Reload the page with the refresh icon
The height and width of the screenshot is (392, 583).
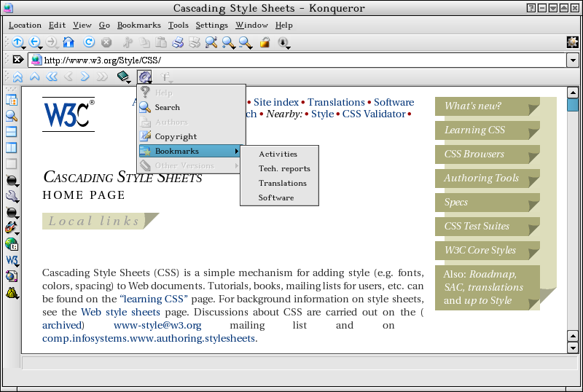pyautogui.click(x=89, y=42)
